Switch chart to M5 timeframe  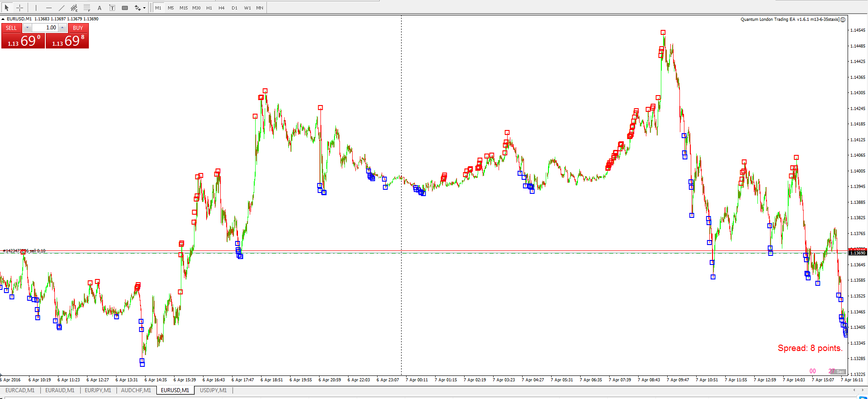click(171, 8)
